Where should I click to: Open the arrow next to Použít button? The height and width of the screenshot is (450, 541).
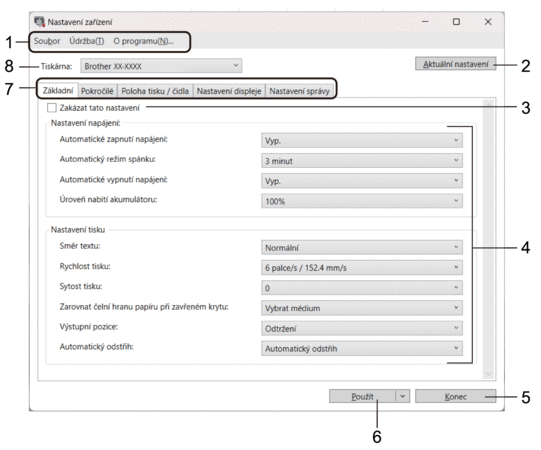pos(403,397)
